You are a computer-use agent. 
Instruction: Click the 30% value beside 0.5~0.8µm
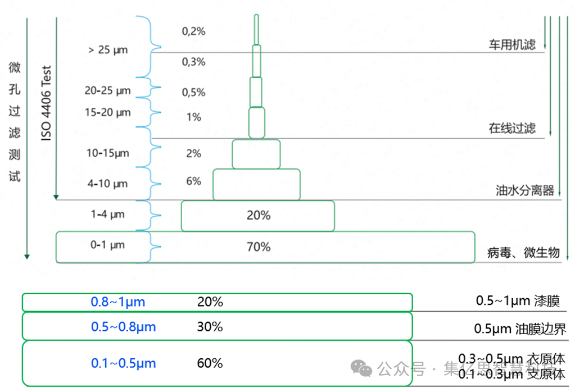[210, 327]
